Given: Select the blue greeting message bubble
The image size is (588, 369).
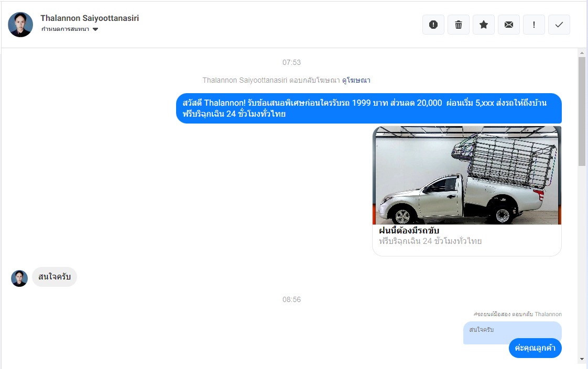Looking at the screenshot, I should [x=369, y=108].
